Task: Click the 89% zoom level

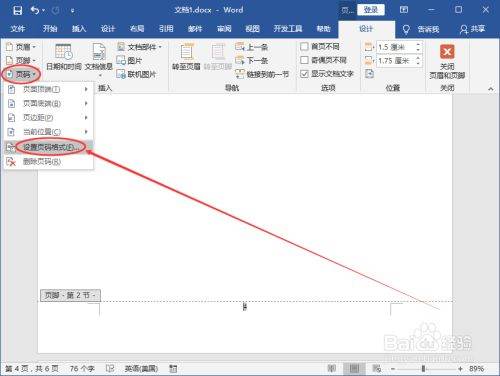Action: (x=476, y=369)
